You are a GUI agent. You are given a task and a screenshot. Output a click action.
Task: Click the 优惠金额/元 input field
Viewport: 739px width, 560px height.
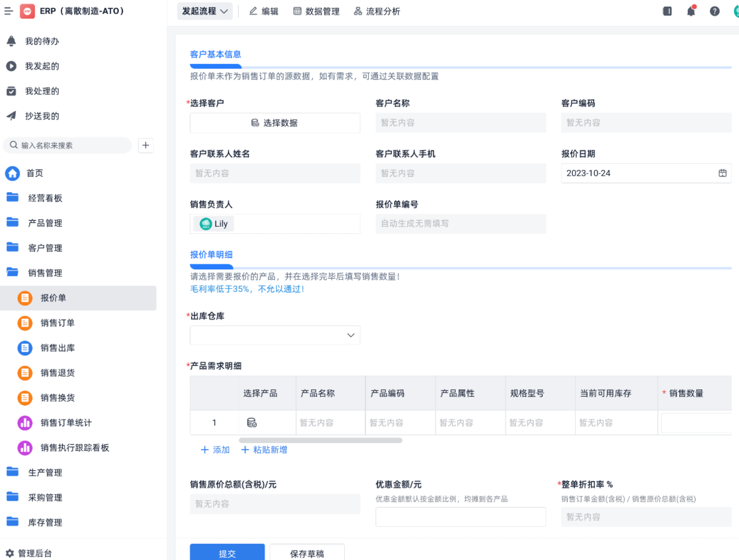461,517
